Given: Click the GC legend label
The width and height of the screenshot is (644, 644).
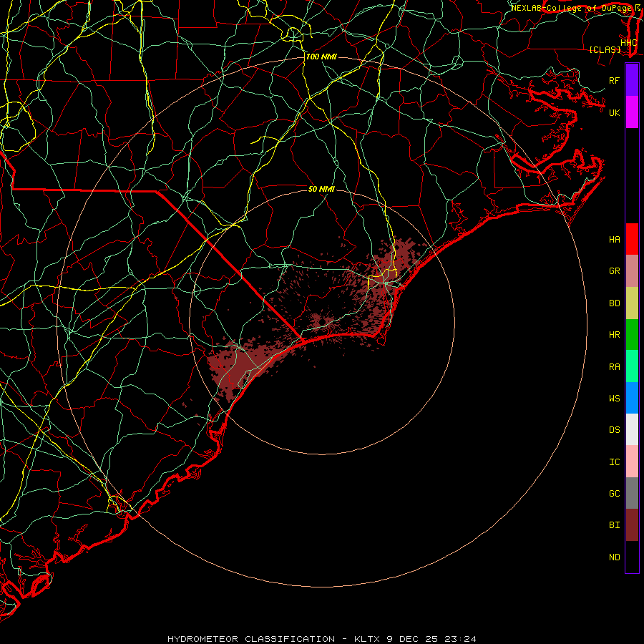Looking at the screenshot, I should point(614,493).
